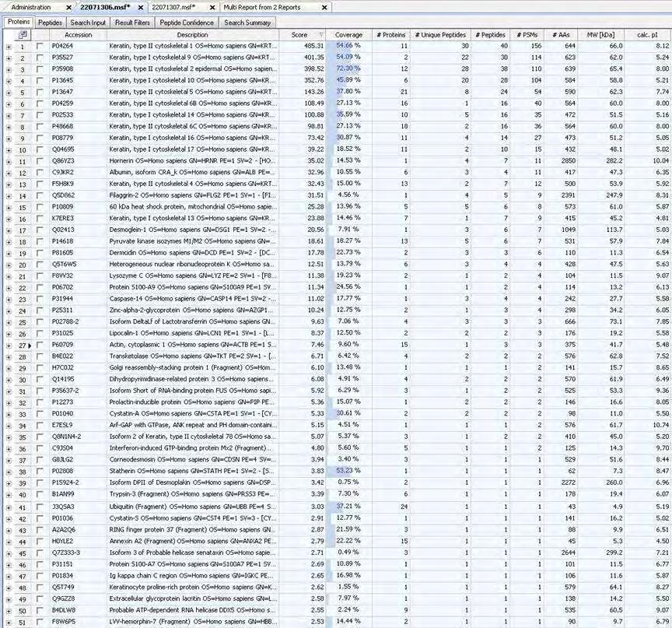
Task: Close the 22071307.msf tab
Action: pyautogui.click(x=212, y=8)
